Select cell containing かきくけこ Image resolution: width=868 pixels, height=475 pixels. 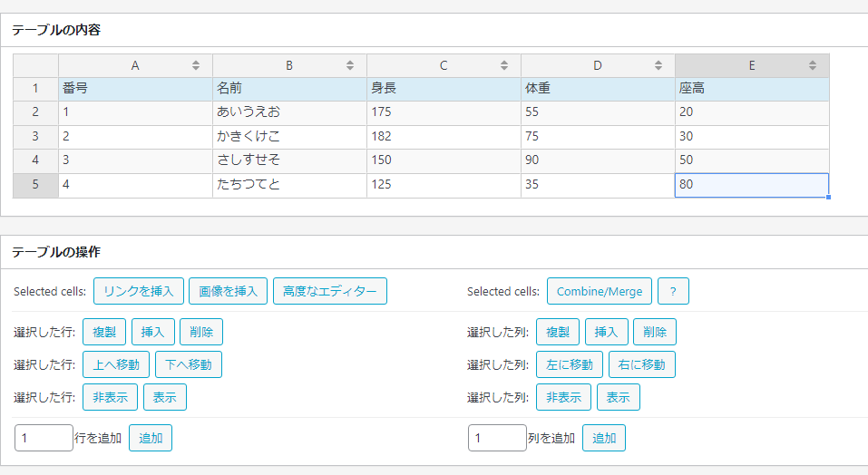pos(289,137)
